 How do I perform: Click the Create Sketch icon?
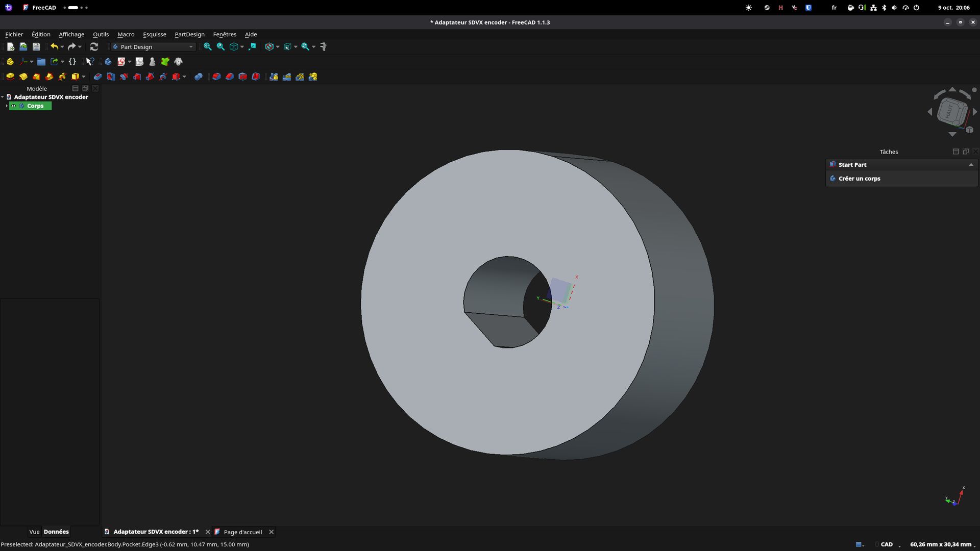(x=121, y=61)
